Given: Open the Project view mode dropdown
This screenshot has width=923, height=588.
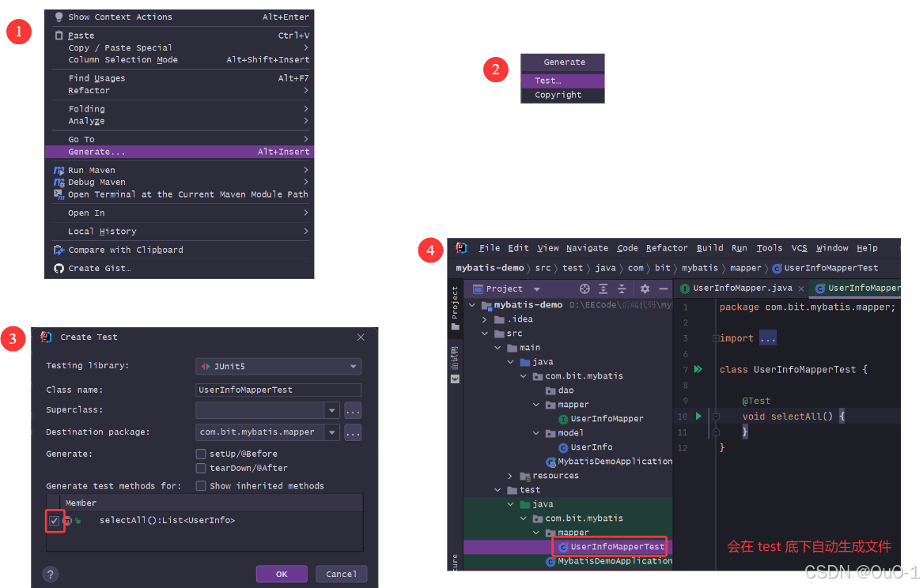Looking at the screenshot, I should tap(537, 289).
